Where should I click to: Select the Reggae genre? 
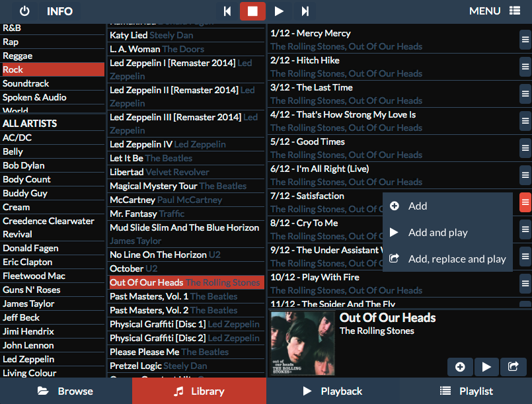point(52,56)
